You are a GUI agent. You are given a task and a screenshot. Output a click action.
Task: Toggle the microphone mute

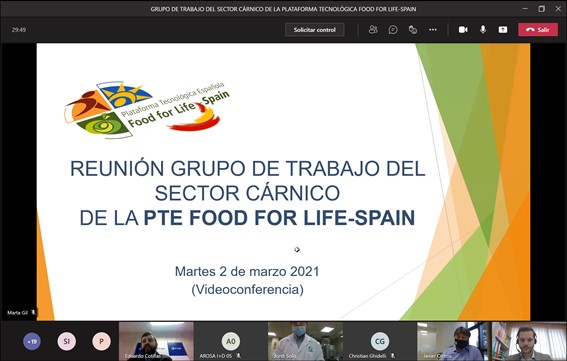483,30
